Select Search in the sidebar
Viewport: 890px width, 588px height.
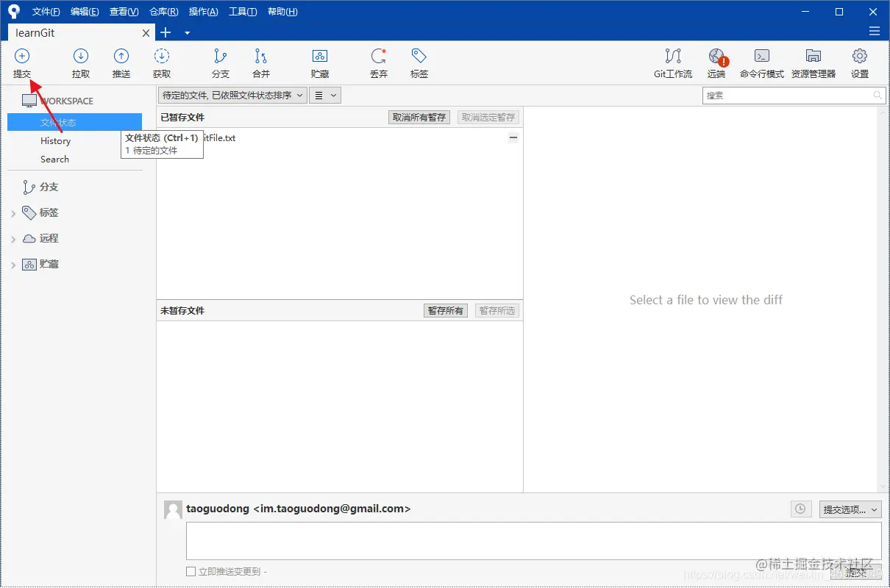[55, 159]
